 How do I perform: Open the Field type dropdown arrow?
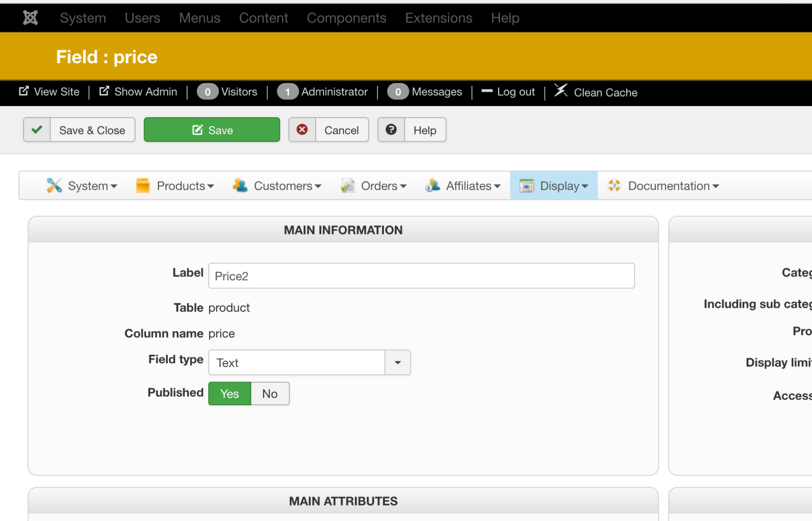click(x=398, y=362)
